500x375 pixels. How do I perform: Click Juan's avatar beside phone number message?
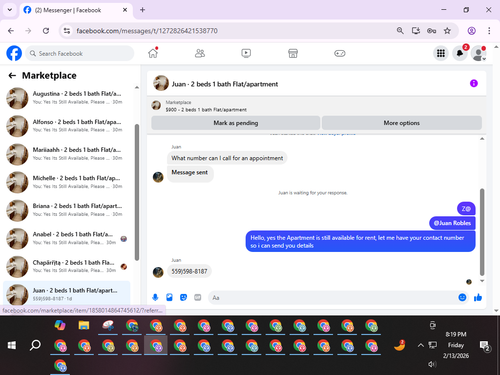[x=158, y=272]
